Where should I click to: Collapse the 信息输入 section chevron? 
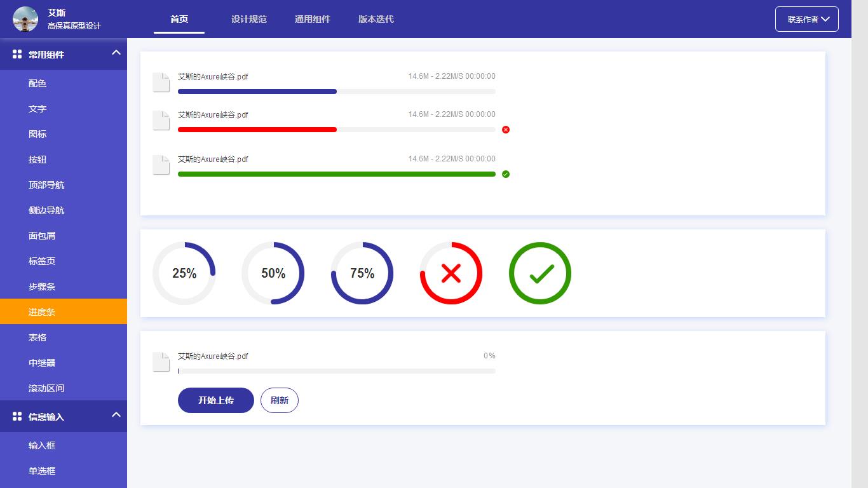coord(116,415)
